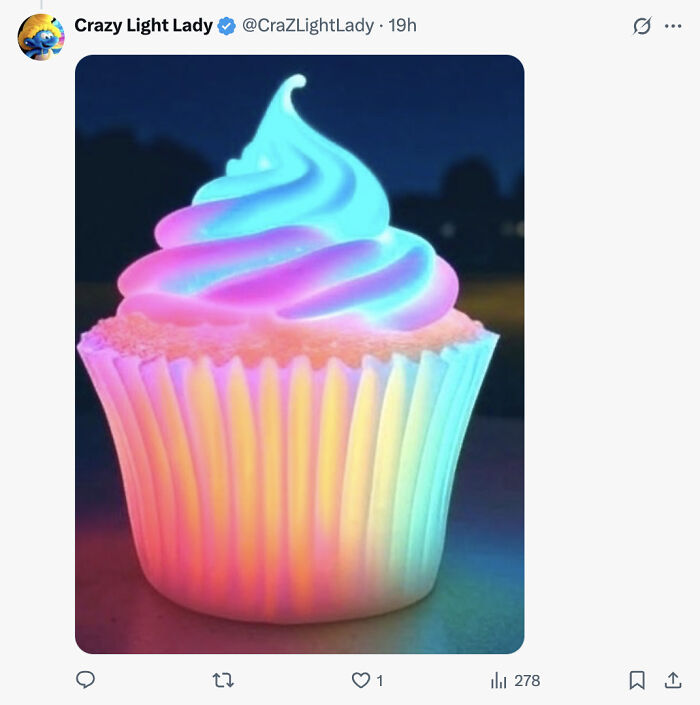Bookmark this post
Screen dimensions: 700x705
637,680
